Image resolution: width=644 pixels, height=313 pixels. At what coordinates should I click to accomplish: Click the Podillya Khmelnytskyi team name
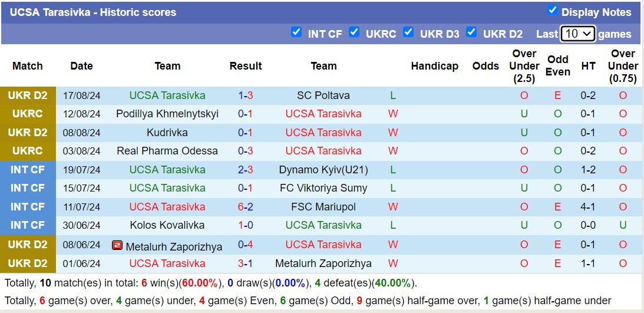pos(167,114)
